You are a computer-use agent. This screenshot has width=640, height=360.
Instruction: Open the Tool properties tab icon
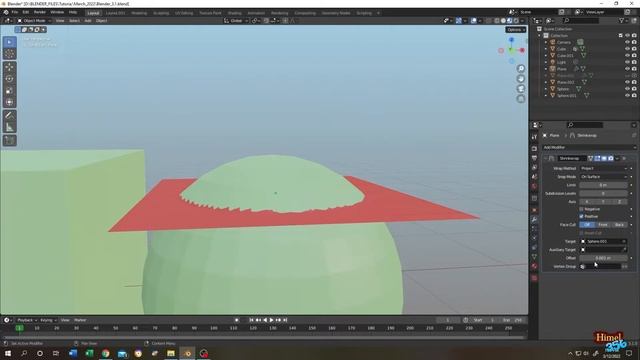(534, 137)
